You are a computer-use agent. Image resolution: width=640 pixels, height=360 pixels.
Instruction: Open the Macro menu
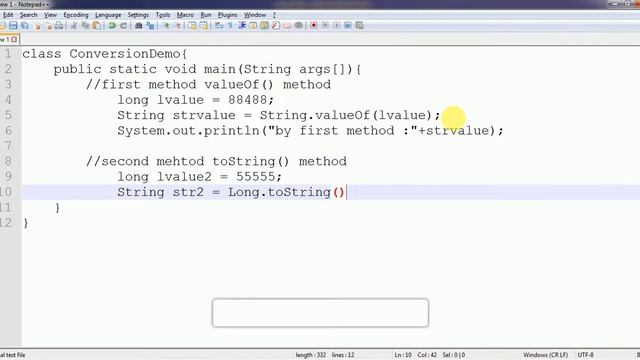(185, 15)
